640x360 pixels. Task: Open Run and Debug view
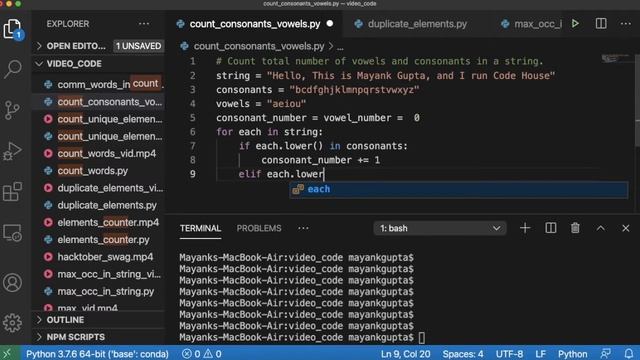pos(12,151)
